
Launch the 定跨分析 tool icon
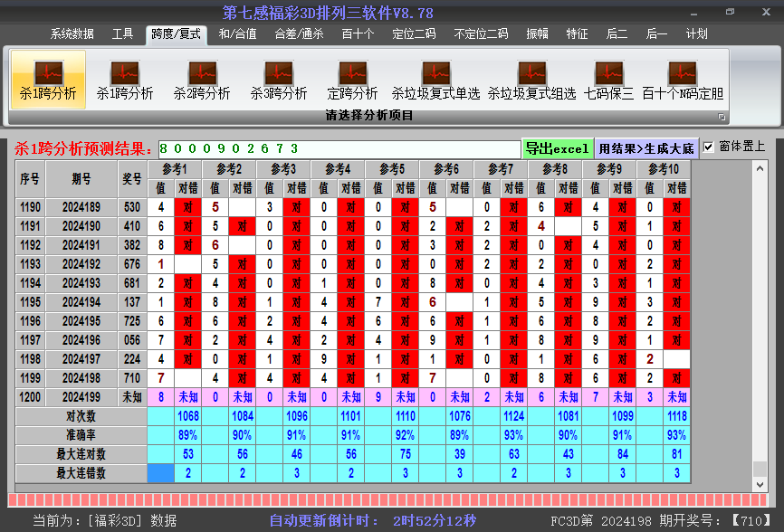coord(352,80)
